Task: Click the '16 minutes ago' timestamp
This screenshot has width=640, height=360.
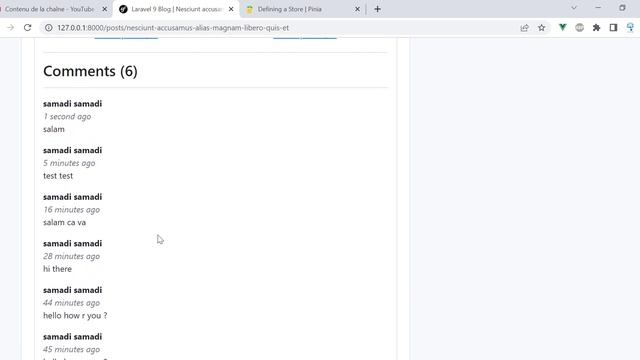Action: tap(71, 209)
